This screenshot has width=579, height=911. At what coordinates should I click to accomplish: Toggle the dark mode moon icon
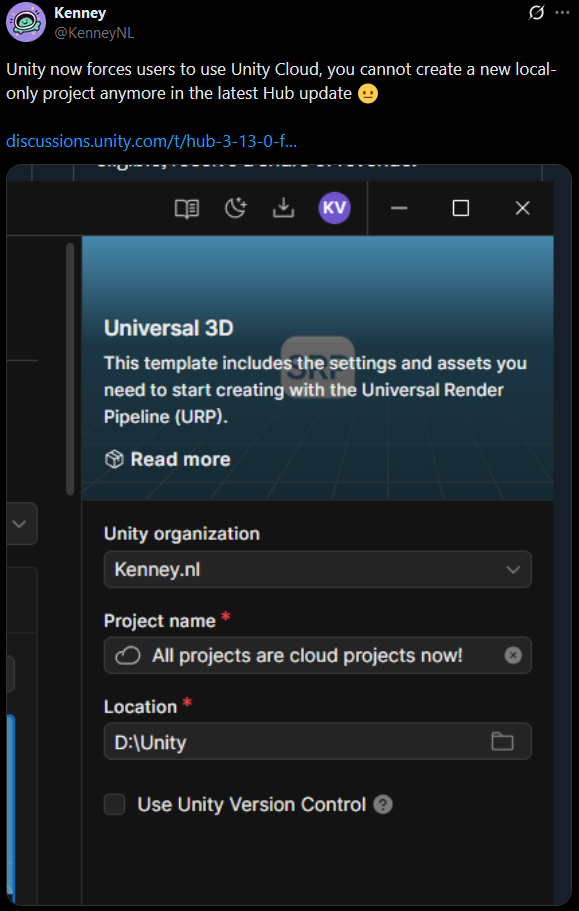pos(236,208)
